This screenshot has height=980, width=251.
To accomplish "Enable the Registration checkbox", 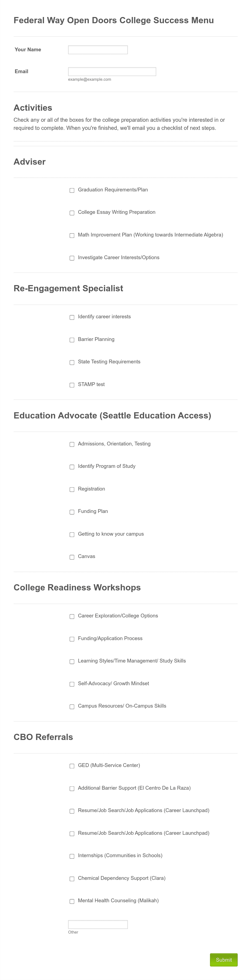I will point(72,490).
